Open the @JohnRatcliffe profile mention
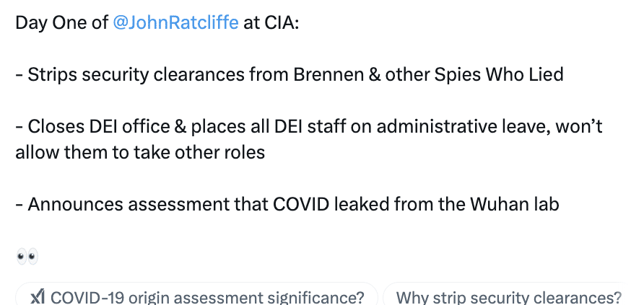The height and width of the screenshot is (305, 644). (x=175, y=23)
